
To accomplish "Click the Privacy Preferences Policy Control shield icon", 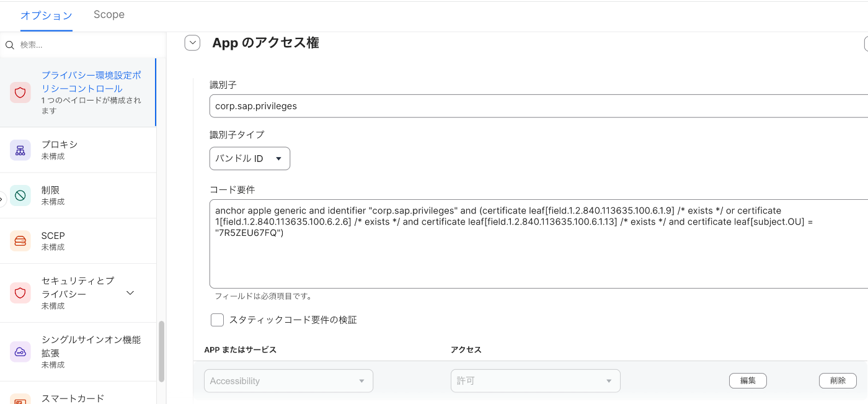I will 20,92.
